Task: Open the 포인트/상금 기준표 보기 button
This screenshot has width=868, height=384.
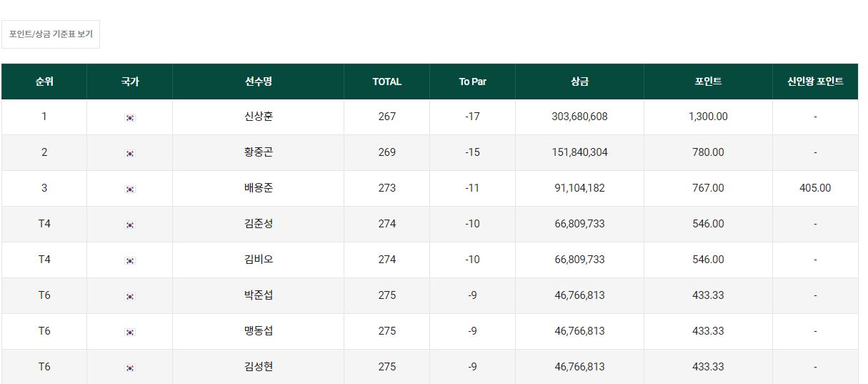Action: coord(51,34)
